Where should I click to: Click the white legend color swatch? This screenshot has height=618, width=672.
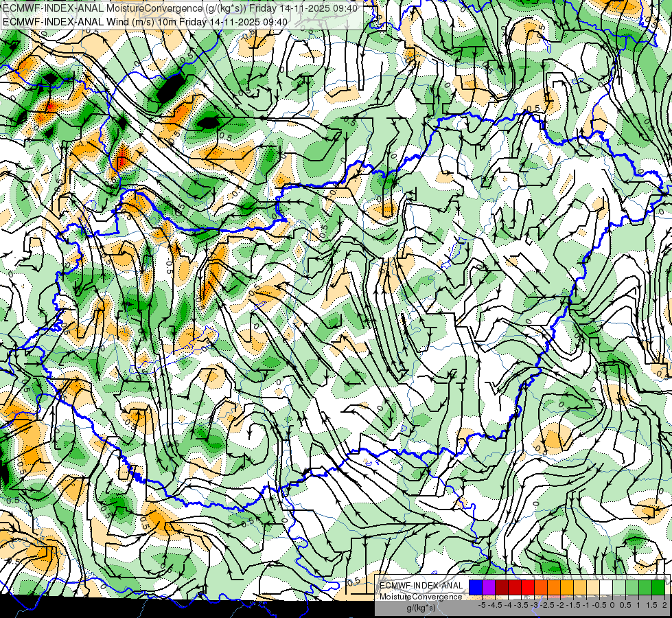(x=606, y=587)
